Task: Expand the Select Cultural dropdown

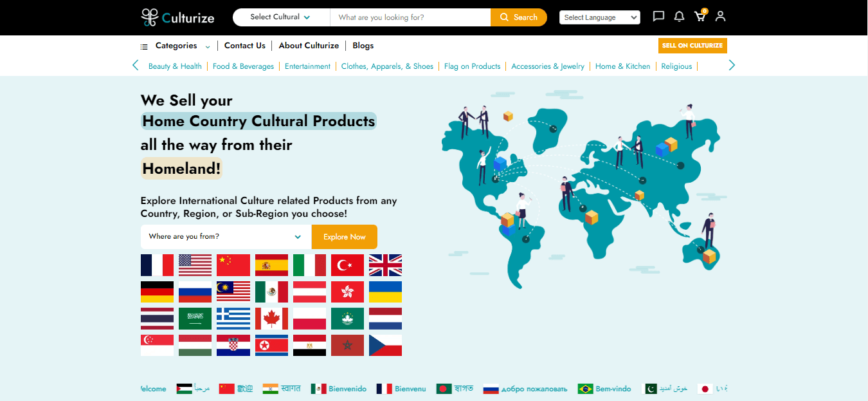Action: click(280, 17)
